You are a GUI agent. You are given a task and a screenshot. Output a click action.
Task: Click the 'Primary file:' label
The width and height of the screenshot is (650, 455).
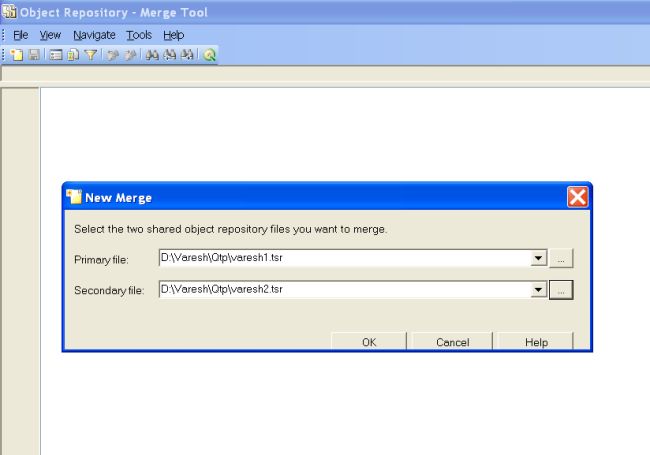pyautogui.click(x=101, y=260)
